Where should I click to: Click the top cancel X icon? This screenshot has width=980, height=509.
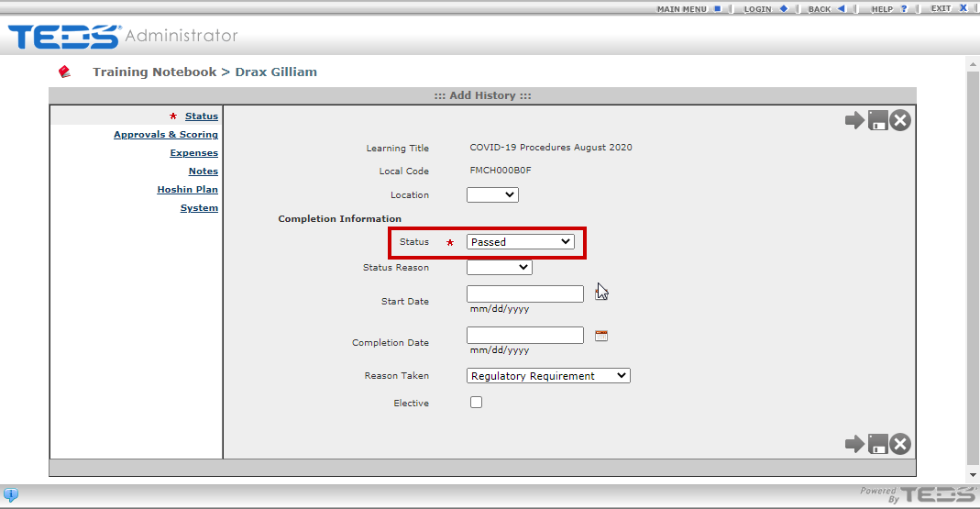click(900, 120)
